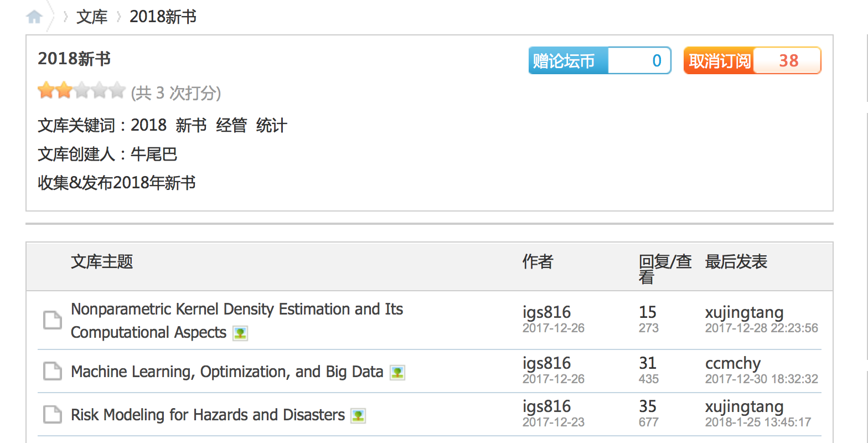Screen dimensions: 868x443
Task: Open last poster ccmchy profile
Action: [733, 363]
